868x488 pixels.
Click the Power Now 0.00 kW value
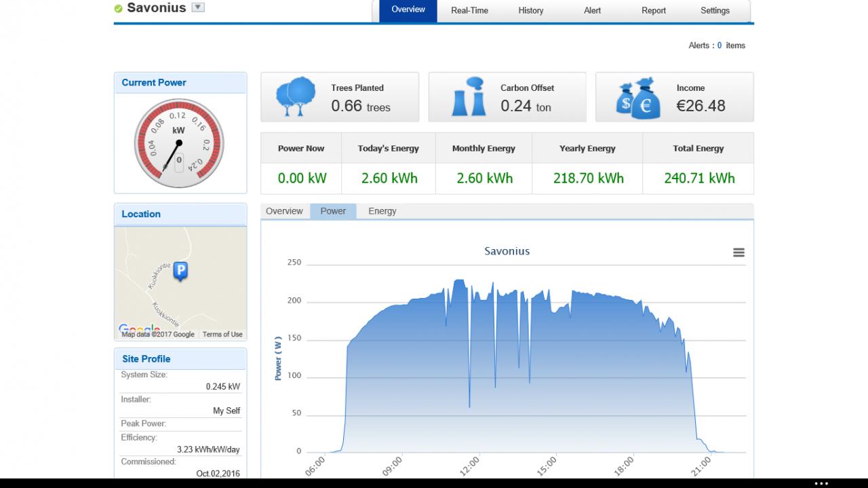click(x=302, y=179)
